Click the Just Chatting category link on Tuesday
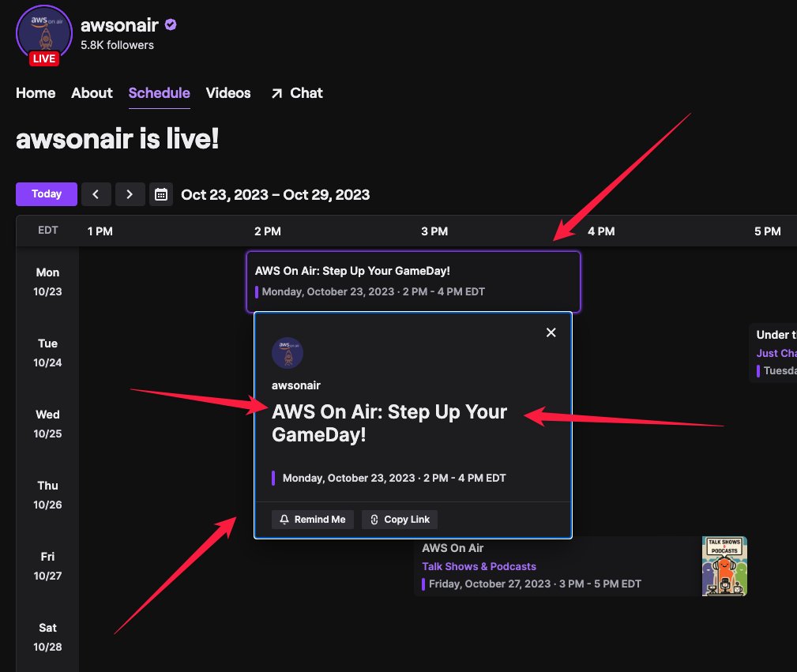This screenshot has height=672, width=797. tap(776, 353)
